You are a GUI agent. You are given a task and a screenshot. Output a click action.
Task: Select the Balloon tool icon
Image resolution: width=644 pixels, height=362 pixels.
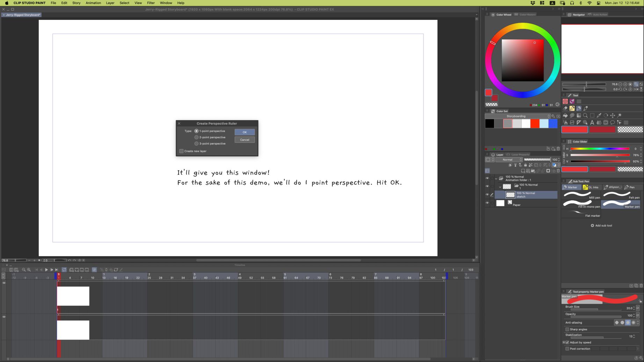tap(612, 123)
